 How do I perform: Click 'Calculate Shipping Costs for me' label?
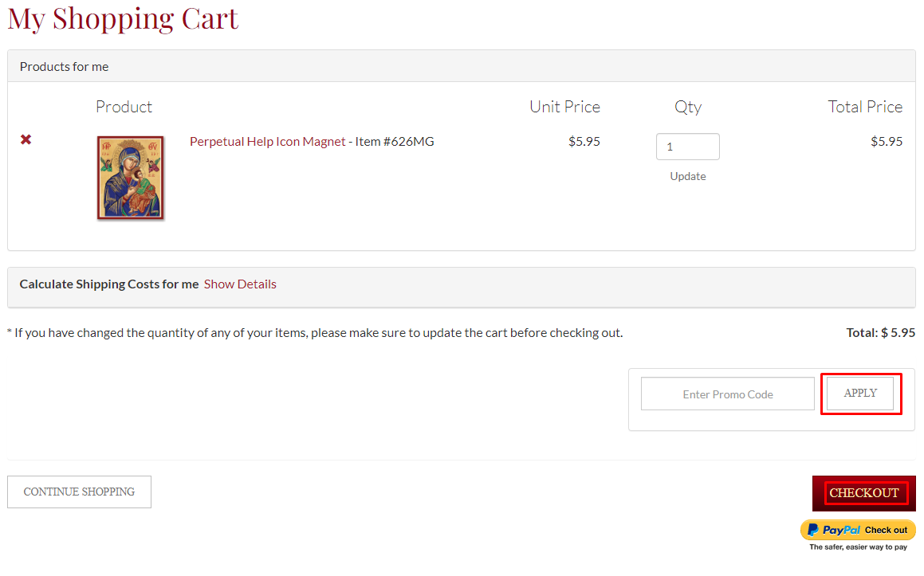[109, 284]
